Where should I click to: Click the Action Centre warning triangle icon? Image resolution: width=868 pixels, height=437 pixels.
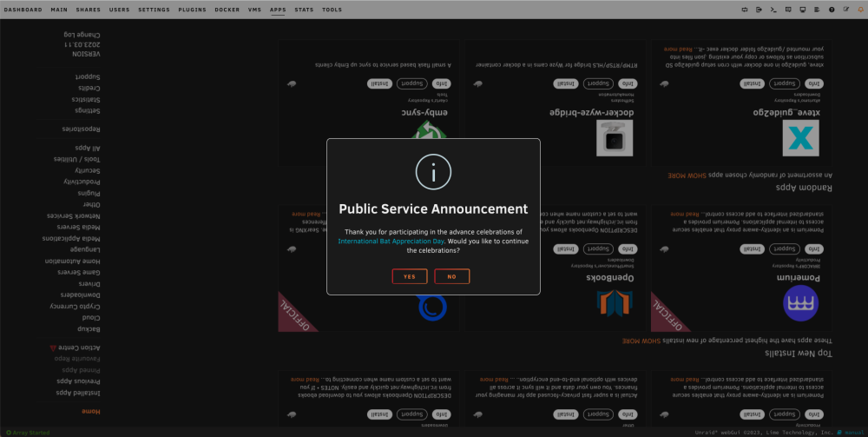pyautogui.click(x=53, y=348)
